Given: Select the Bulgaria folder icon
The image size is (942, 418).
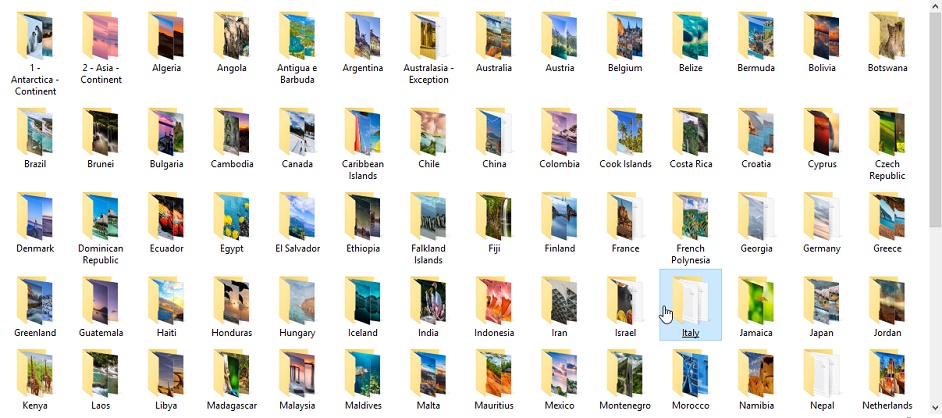Looking at the screenshot, I should coord(166,132).
